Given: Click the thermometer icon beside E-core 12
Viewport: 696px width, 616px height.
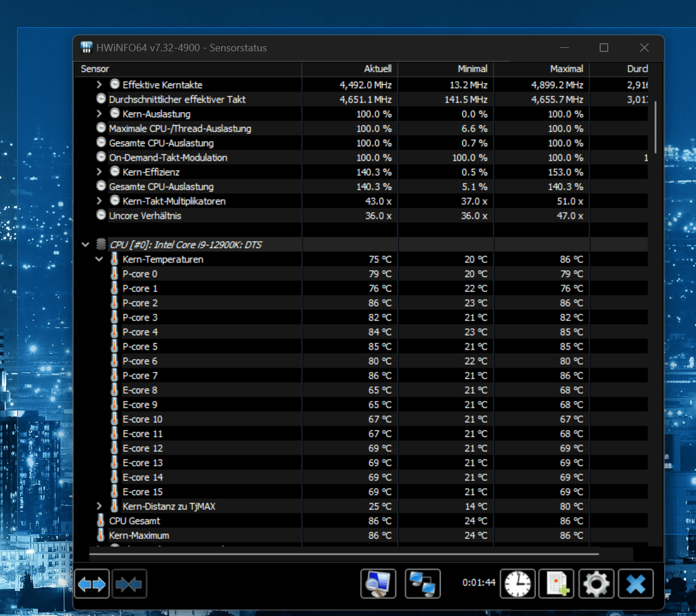Looking at the screenshot, I should point(115,448).
